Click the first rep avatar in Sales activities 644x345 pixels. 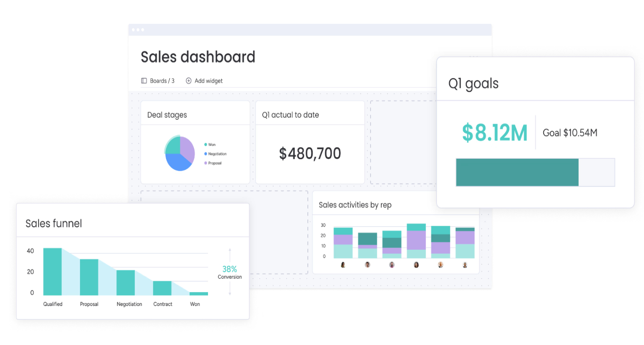pyautogui.click(x=343, y=265)
